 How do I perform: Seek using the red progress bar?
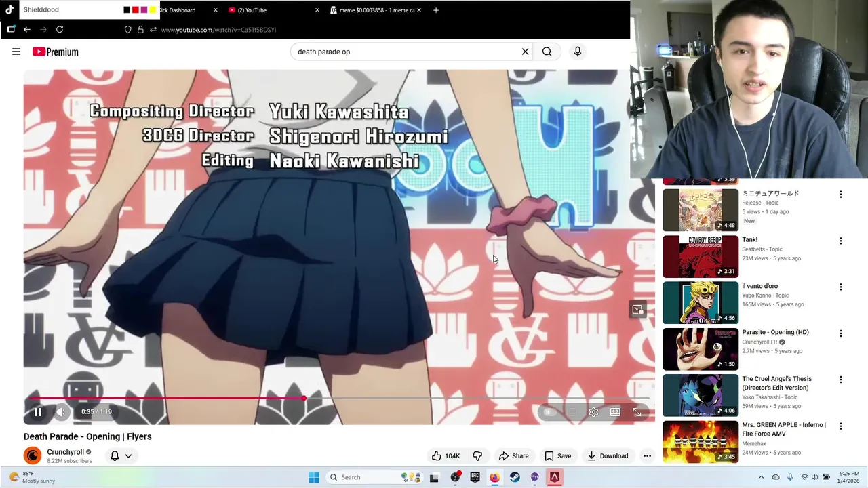pos(339,399)
